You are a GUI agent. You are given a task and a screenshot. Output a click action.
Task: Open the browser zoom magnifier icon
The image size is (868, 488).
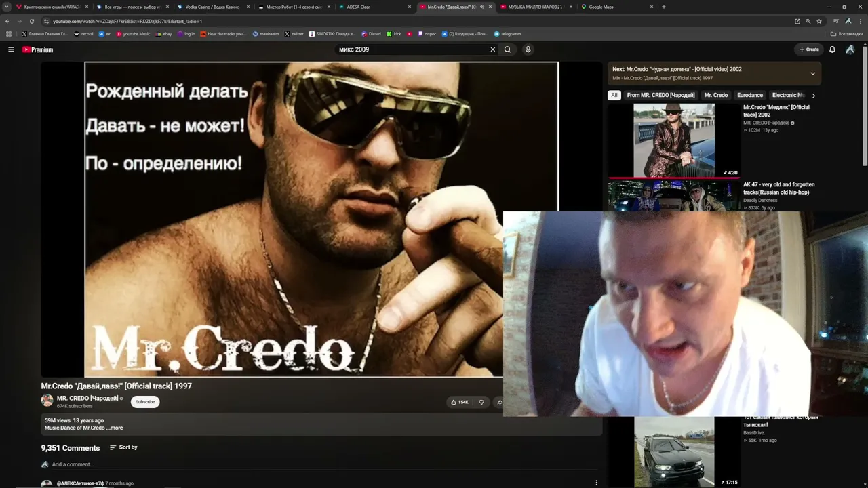click(808, 21)
